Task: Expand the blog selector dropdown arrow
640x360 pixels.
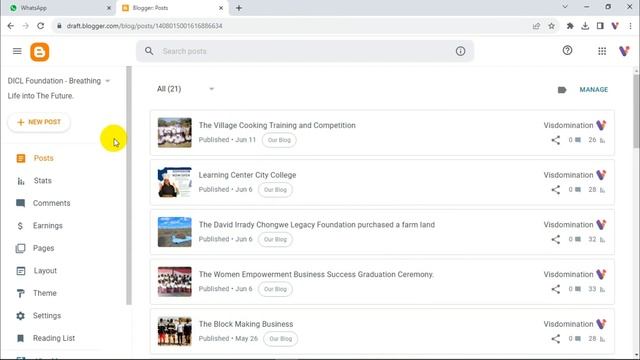Action: [108, 81]
